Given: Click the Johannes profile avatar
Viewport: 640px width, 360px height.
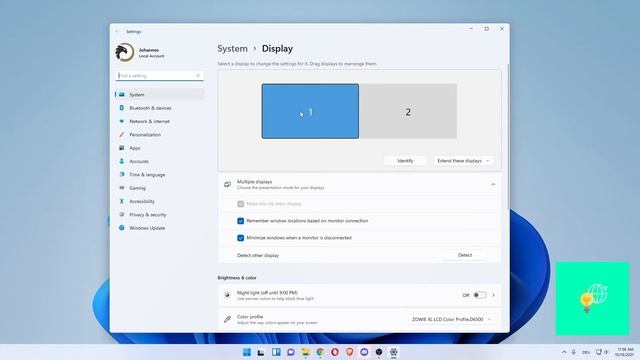Looking at the screenshot, I should pos(124,52).
